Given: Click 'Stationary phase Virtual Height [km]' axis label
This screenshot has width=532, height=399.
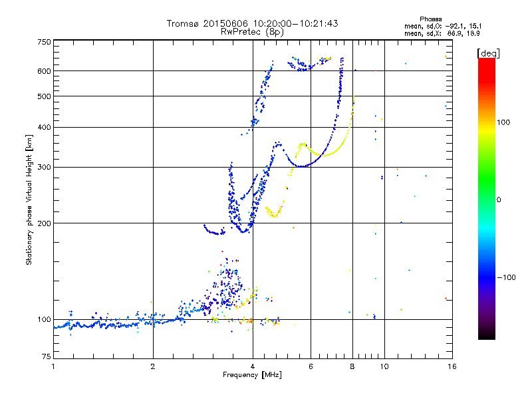Looking at the screenshot, I should [x=29, y=200].
